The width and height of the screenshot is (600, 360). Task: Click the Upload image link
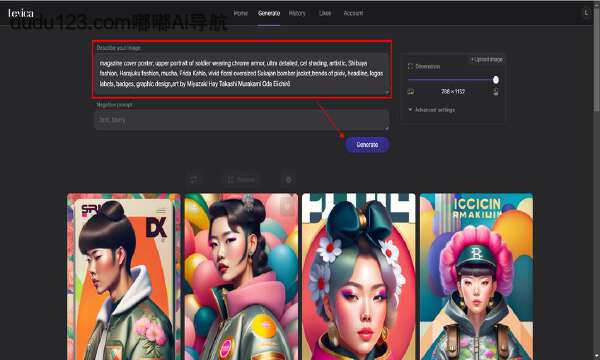tap(487, 59)
